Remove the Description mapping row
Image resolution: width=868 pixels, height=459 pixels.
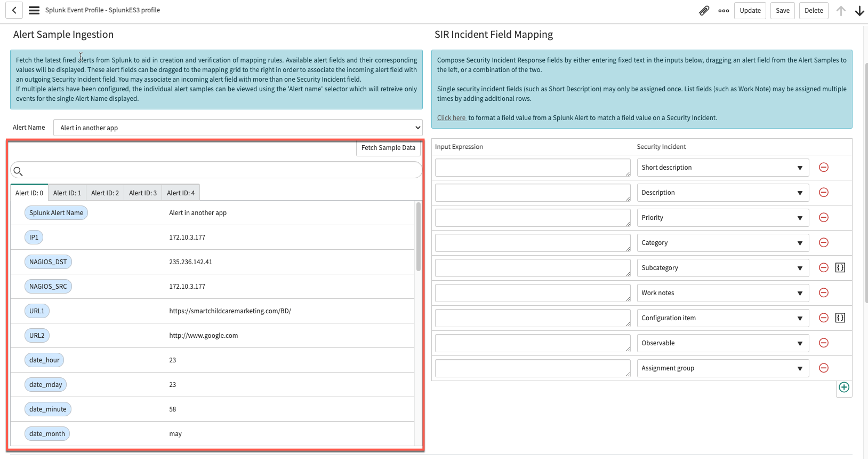coord(824,193)
